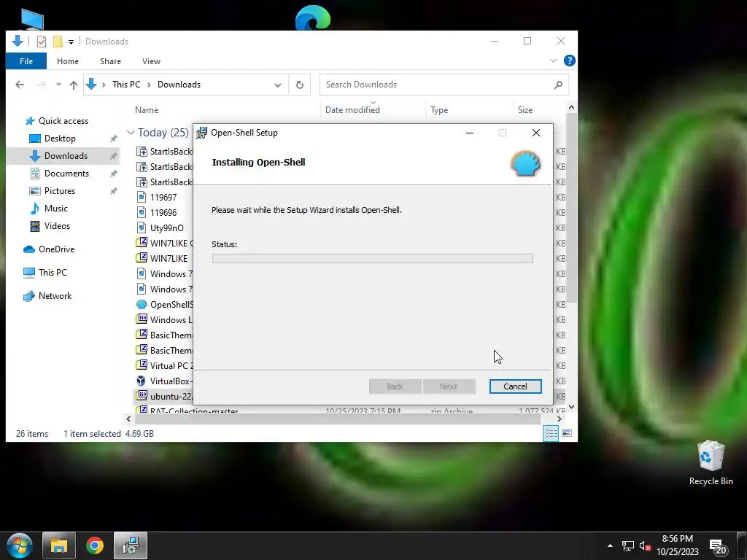The image size is (747, 560).
Task: Go up one folder level
Action: tap(74, 85)
